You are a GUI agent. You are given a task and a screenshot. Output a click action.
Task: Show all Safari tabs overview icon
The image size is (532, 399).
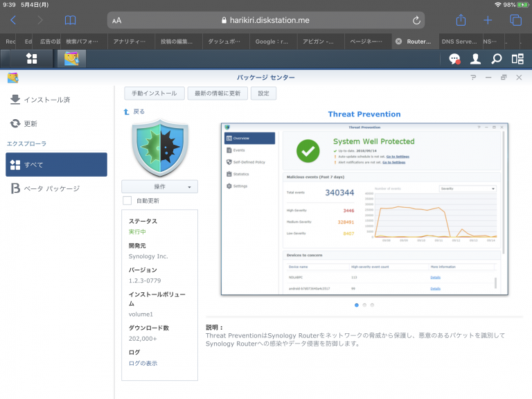tap(515, 20)
